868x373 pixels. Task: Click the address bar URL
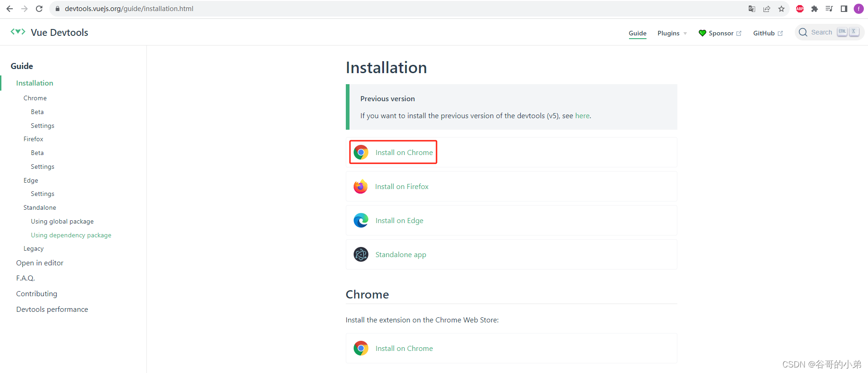pyautogui.click(x=129, y=9)
